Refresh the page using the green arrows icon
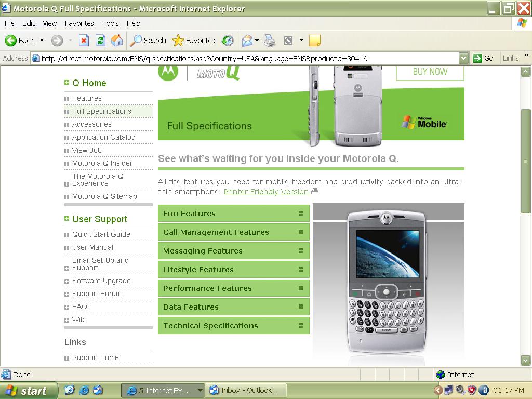Image resolution: width=532 pixels, height=399 pixels. (x=100, y=41)
